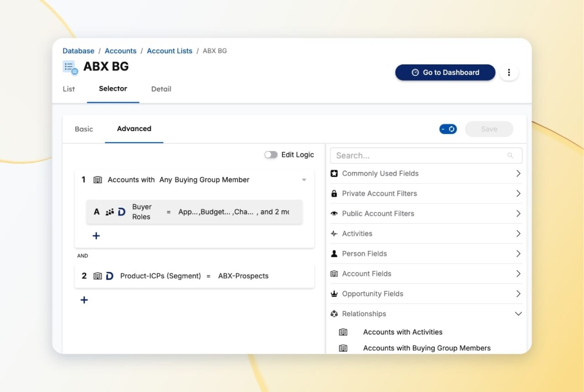Click the Activities pulse icon
This screenshot has width=584, height=392.
click(x=334, y=234)
